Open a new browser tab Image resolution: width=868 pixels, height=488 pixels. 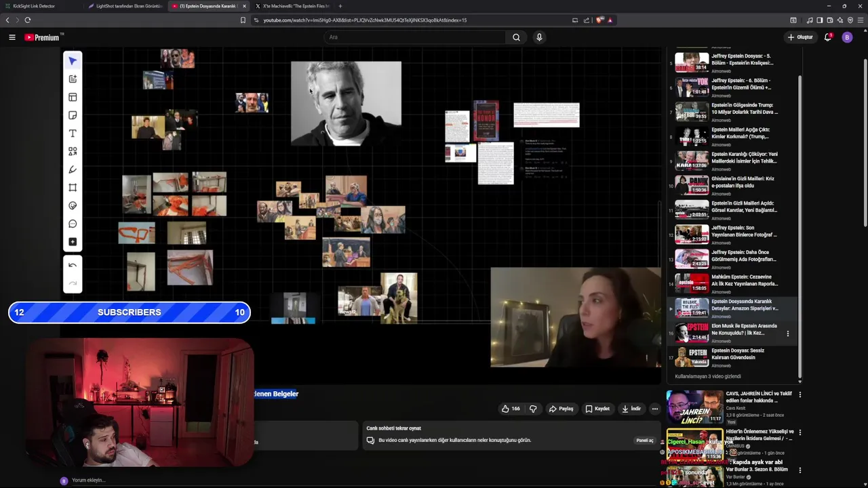point(340,6)
